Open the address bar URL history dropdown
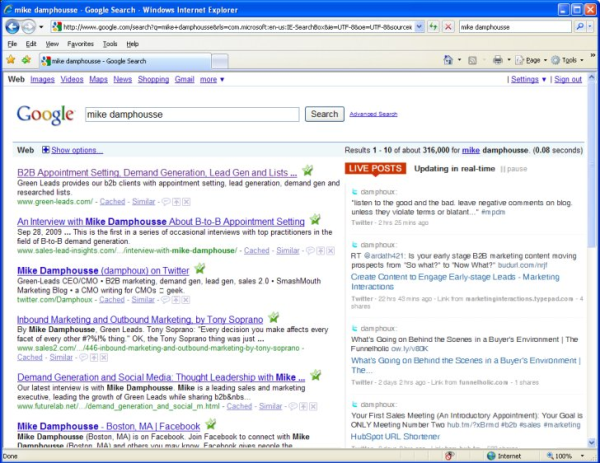600x463 pixels. (x=419, y=27)
